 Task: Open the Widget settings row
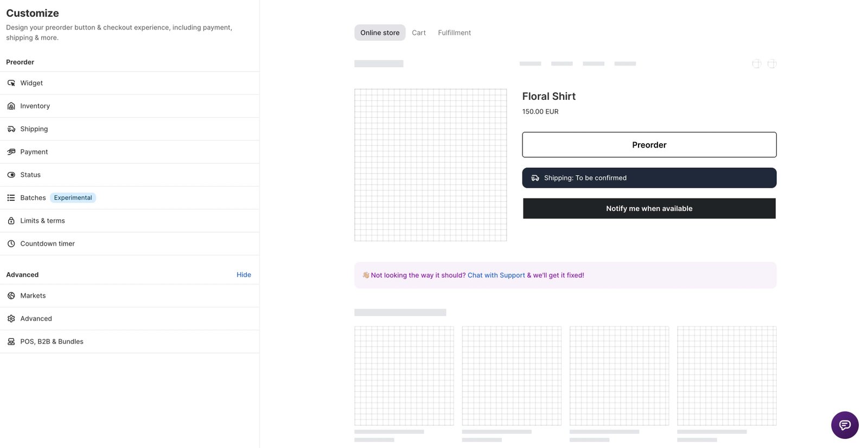click(x=130, y=83)
